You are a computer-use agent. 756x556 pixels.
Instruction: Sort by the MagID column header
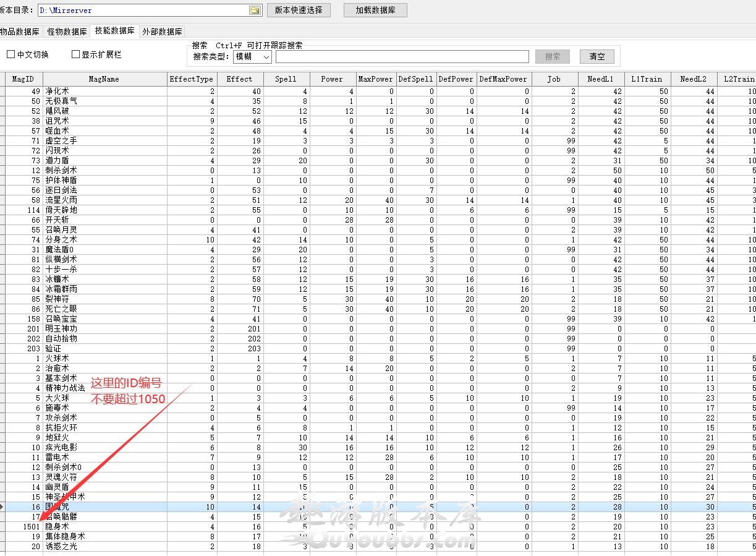pyautogui.click(x=23, y=79)
